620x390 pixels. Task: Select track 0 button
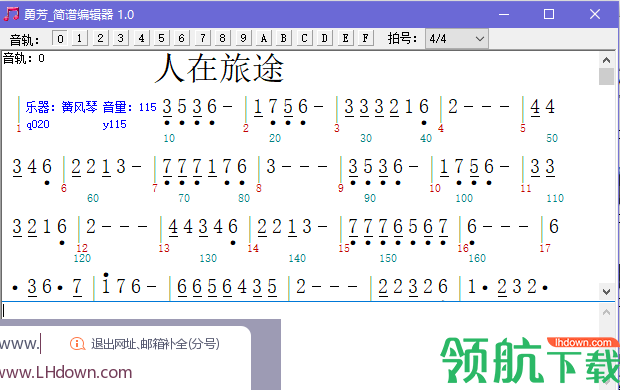click(x=60, y=38)
